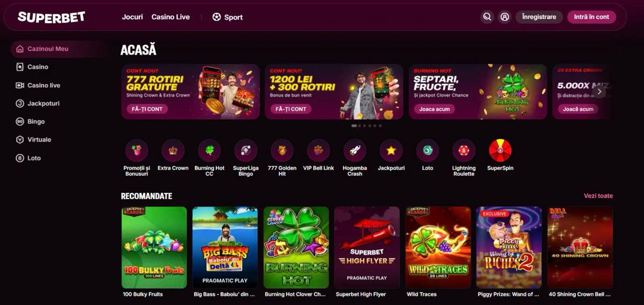Advance the banner carousel with right arrow
The image size is (644, 305).
click(599, 92)
